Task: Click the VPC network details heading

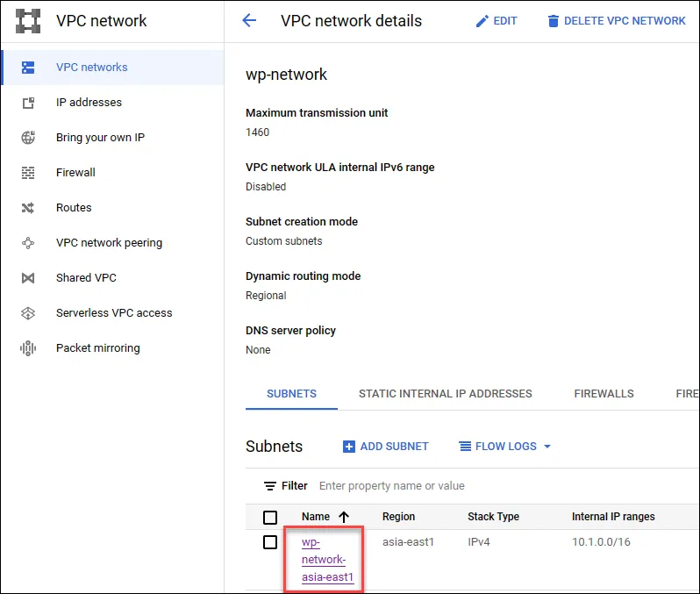Action: (x=352, y=21)
